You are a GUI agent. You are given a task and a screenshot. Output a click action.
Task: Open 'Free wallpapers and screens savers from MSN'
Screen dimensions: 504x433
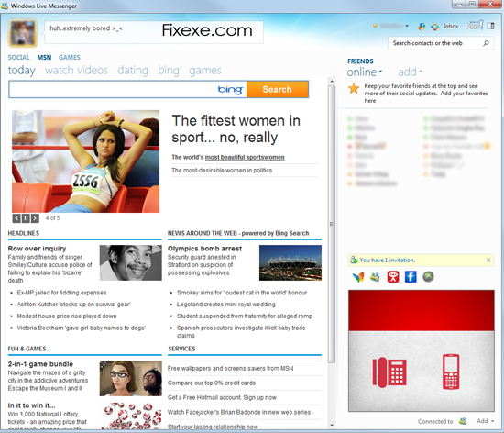point(230,369)
